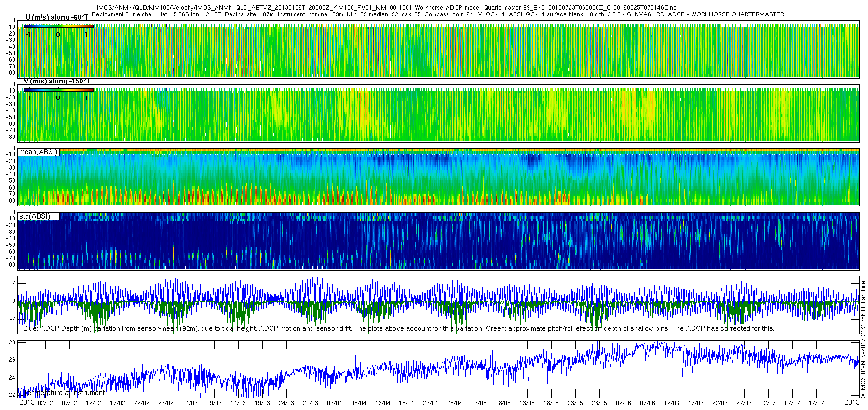Select the 'U (m/s) along -60°T' panel title
The image size is (868, 410).
pos(56,17)
